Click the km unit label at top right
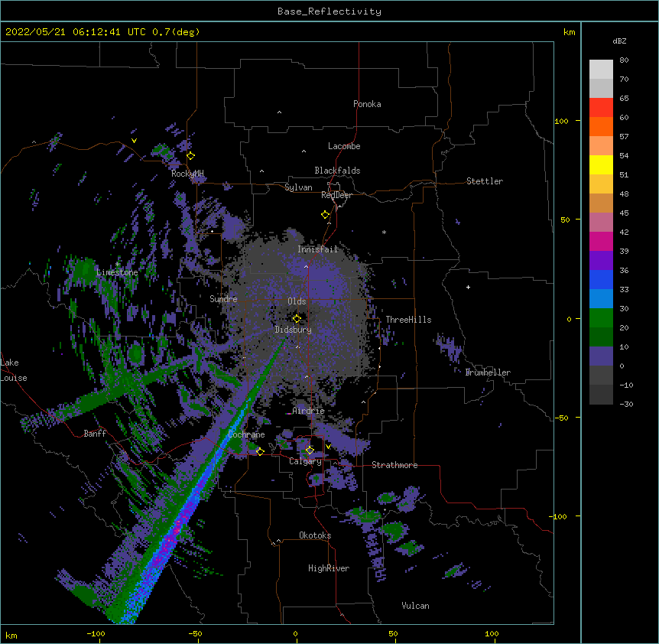This screenshot has width=659, height=644. [570, 32]
